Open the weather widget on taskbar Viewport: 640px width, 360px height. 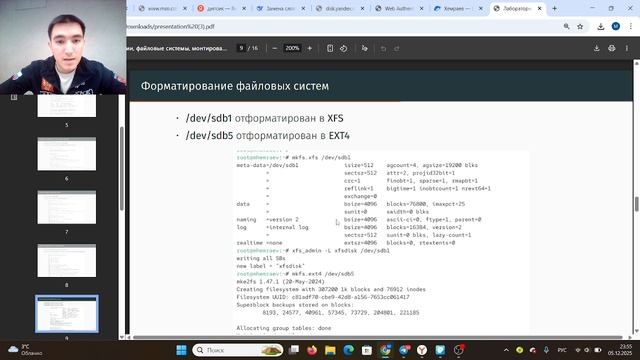point(25,350)
